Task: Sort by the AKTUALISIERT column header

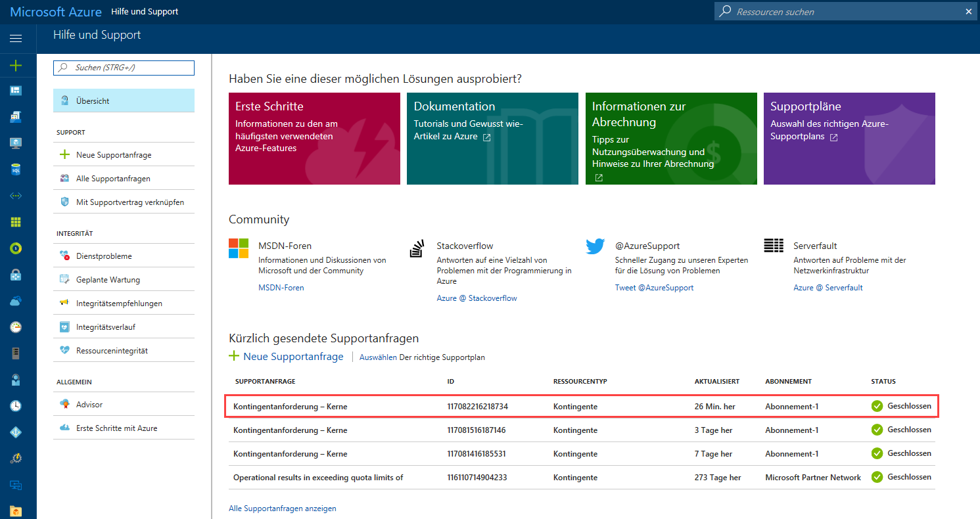Action: coord(717,381)
